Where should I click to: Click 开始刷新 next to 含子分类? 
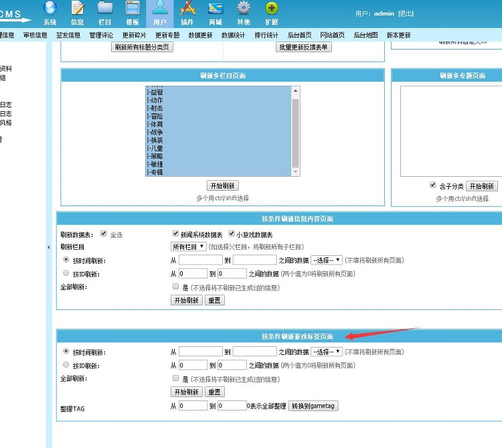481,186
